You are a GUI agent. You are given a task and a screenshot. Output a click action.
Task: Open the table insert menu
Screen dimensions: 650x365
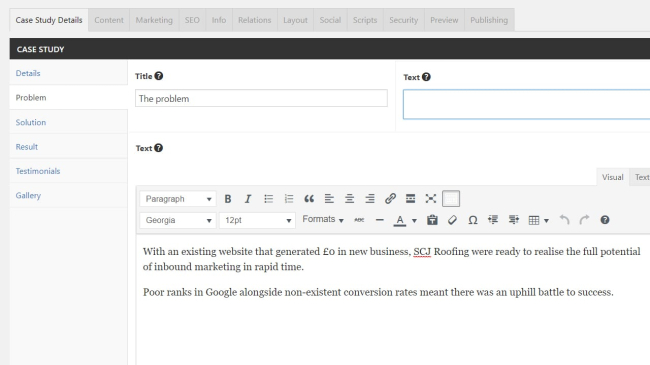coord(538,220)
